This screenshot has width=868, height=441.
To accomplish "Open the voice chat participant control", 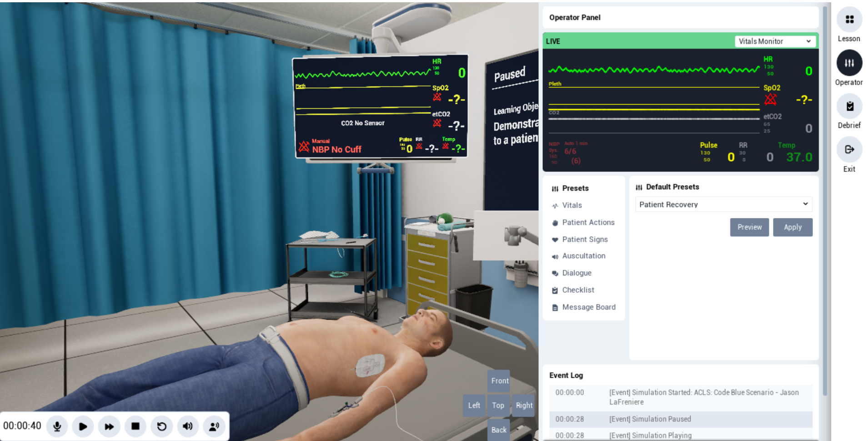I will click(214, 426).
